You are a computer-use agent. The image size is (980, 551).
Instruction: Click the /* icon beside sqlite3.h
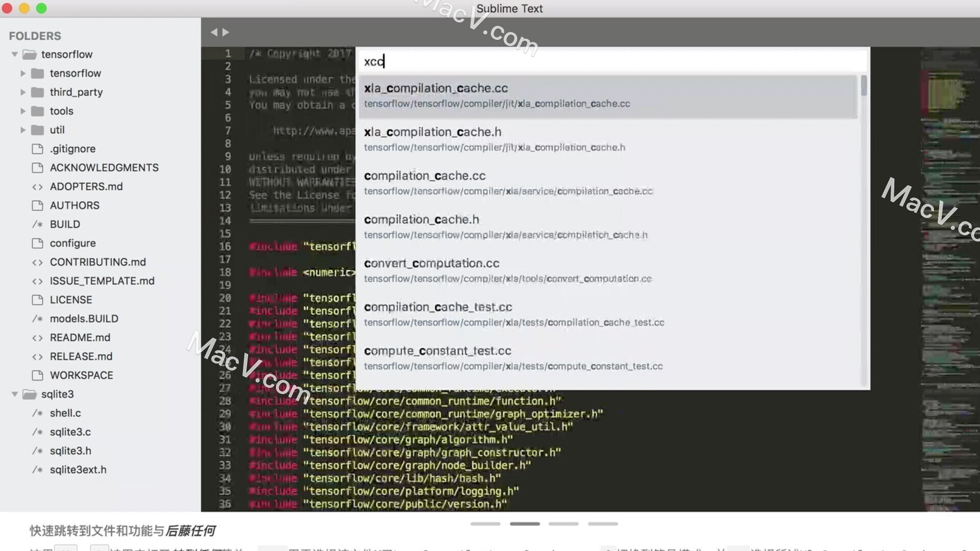point(38,450)
